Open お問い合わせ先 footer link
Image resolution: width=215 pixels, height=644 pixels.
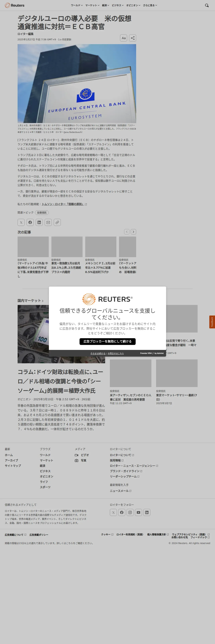tap(180, 537)
